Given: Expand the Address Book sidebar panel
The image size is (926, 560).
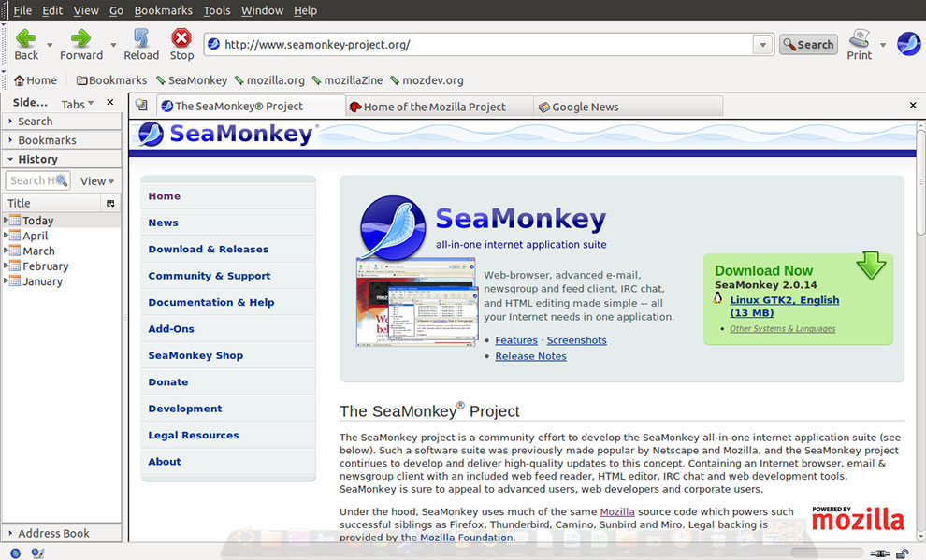Looking at the screenshot, I should pyautogui.click(x=62, y=533).
